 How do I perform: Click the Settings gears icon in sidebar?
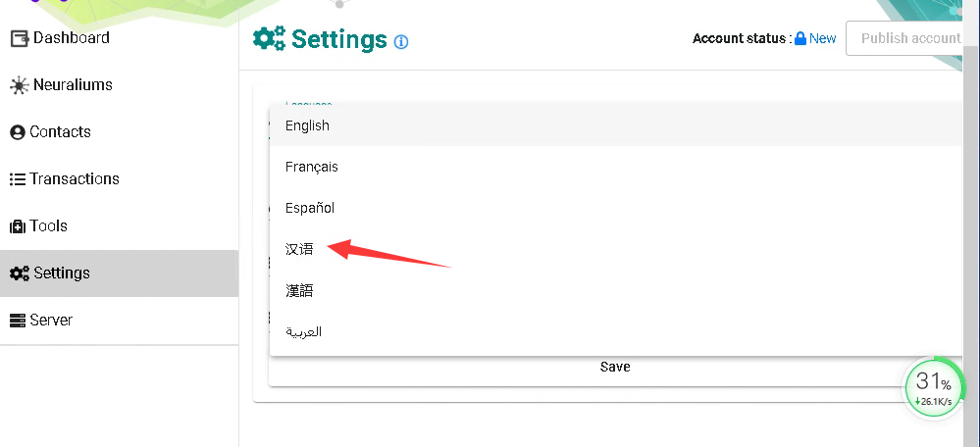20,273
